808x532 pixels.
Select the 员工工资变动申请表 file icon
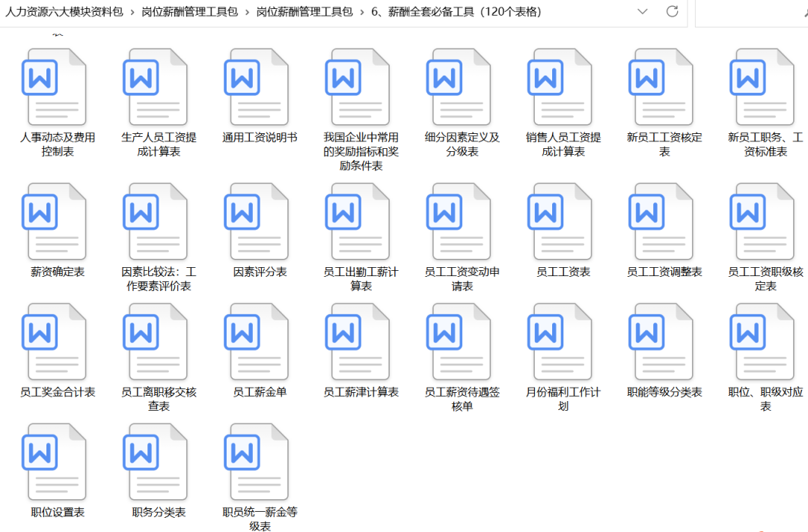[459, 221]
